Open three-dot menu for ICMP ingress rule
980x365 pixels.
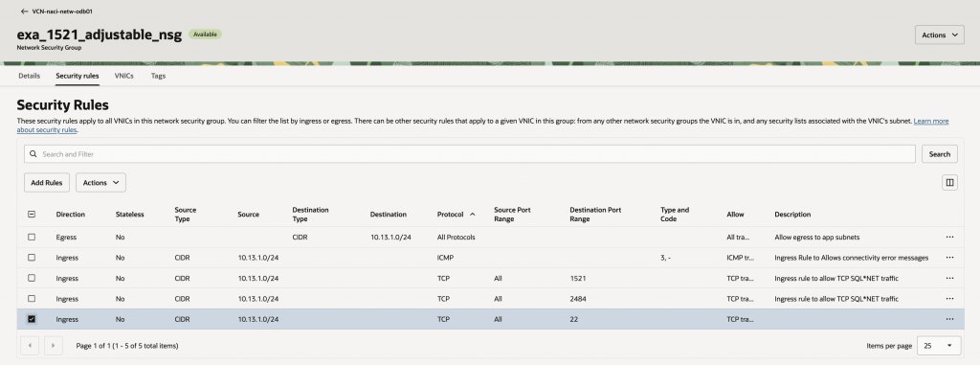tap(949, 258)
